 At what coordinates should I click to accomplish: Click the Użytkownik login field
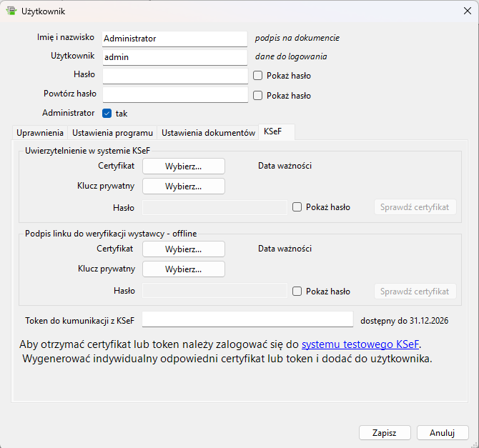click(x=174, y=57)
